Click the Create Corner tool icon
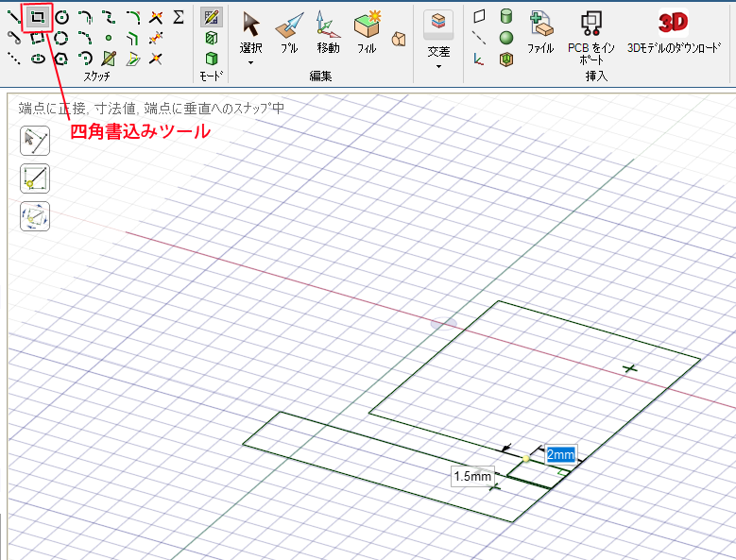This screenshot has width=736, height=560. 156,17
